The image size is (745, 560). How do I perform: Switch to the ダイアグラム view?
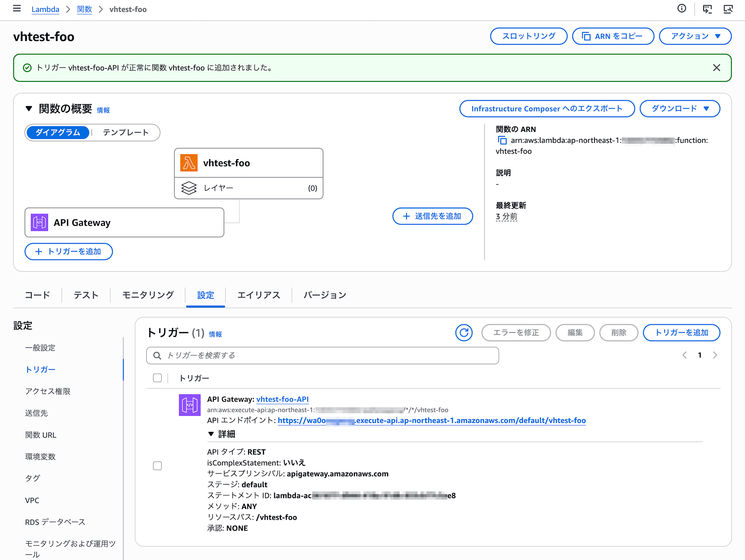pos(58,133)
